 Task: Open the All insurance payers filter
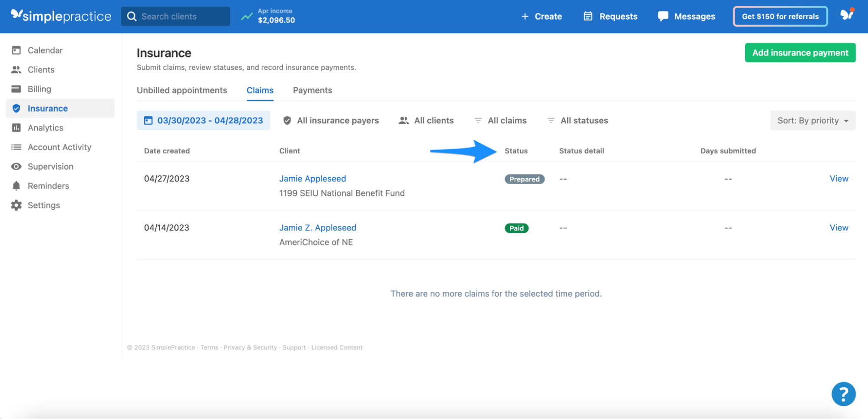pos(331,121)
